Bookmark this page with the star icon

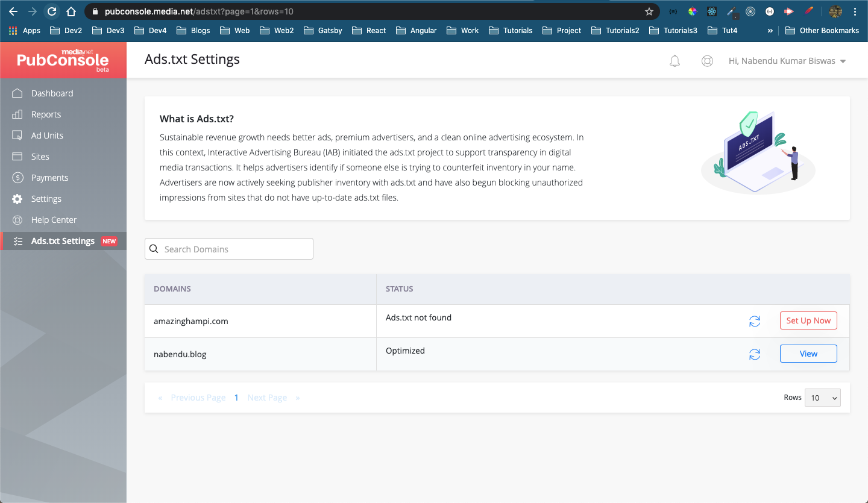tap(649, 11)
